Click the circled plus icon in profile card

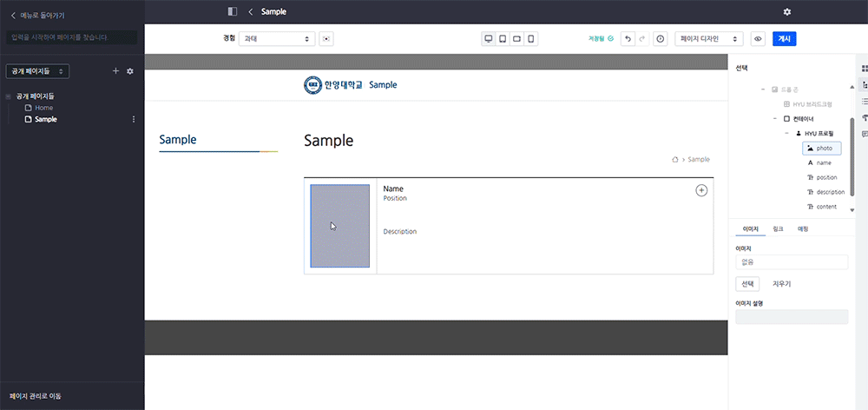[x=701, y=190]
